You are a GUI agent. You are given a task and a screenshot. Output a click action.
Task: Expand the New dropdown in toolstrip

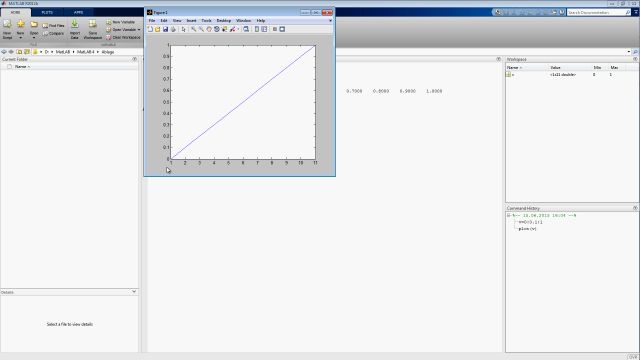[20, 38]
